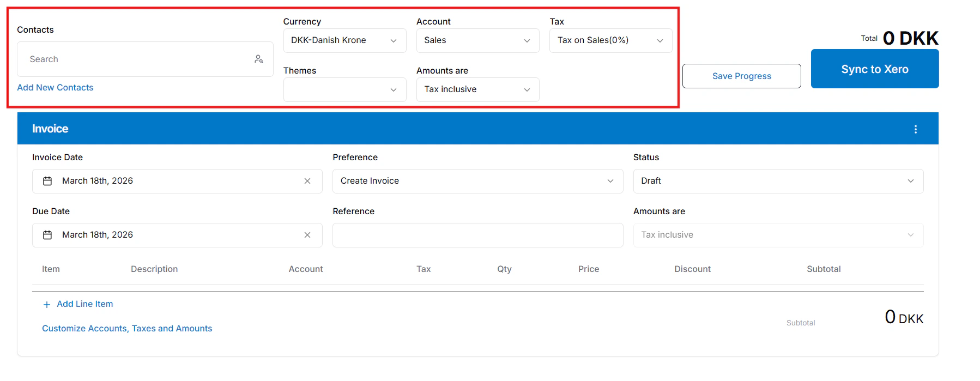The image size is (980, 381).
Task: Click the Reference input field
Action: 477,235
